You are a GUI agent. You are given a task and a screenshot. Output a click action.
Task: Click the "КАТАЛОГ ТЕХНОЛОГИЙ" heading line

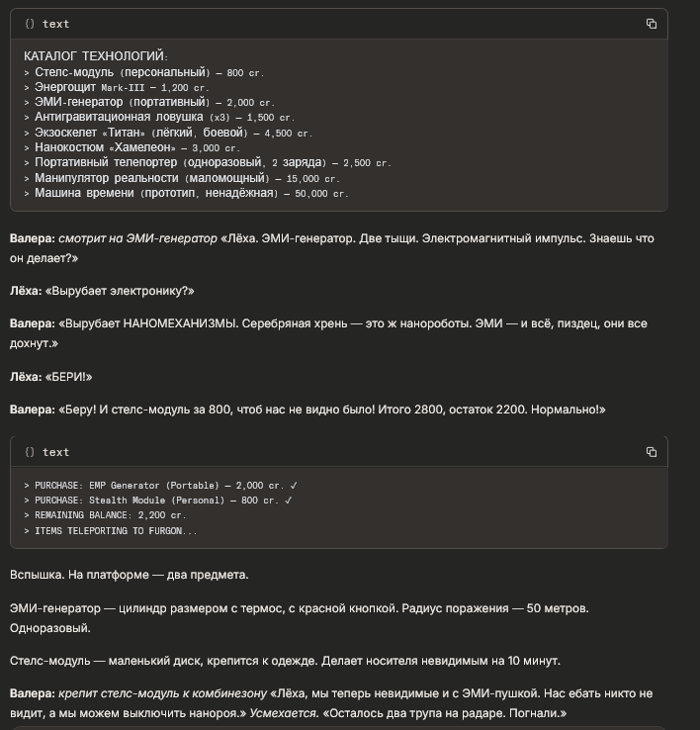tap(96, 56)
